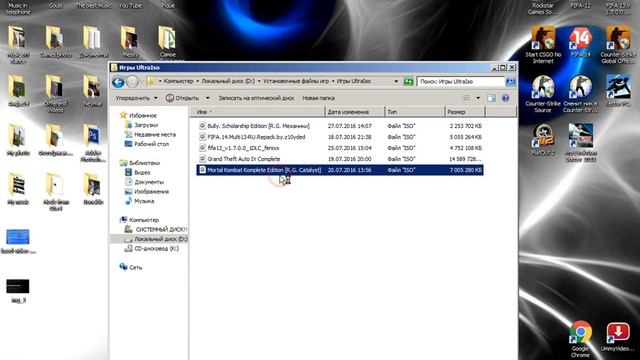The height and width of the screenshot is (360, 640).
Task: Click Записать на оптический диск
Action: point(256,98)
